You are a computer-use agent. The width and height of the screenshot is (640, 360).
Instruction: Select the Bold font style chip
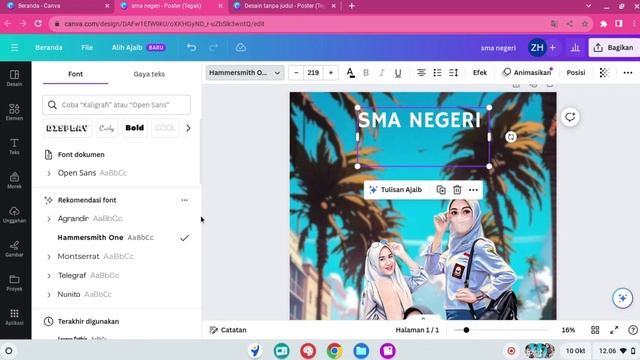tap(134, 128)
